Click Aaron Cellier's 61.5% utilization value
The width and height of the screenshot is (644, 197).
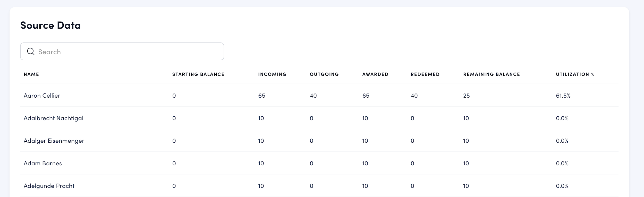coord(563,96)
